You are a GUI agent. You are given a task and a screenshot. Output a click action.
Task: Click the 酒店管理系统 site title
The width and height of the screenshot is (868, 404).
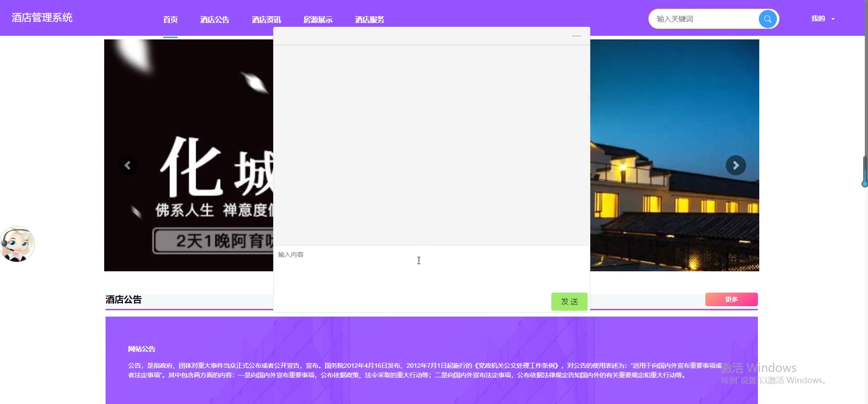42,18
